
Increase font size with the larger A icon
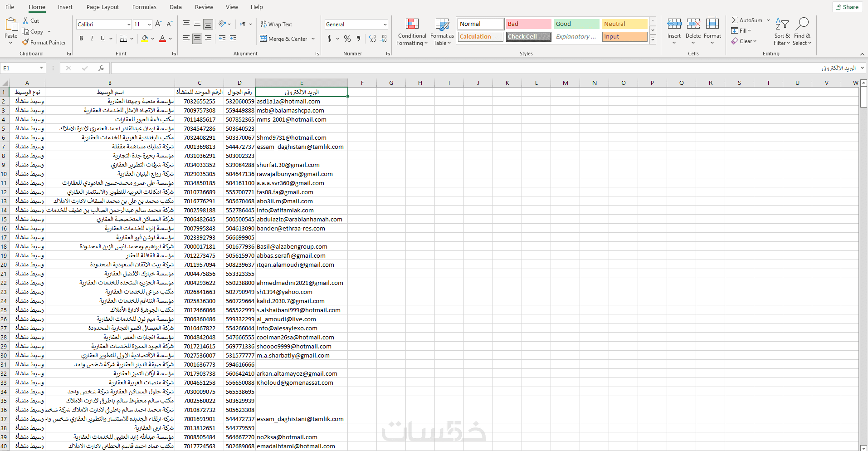point(158,24)
